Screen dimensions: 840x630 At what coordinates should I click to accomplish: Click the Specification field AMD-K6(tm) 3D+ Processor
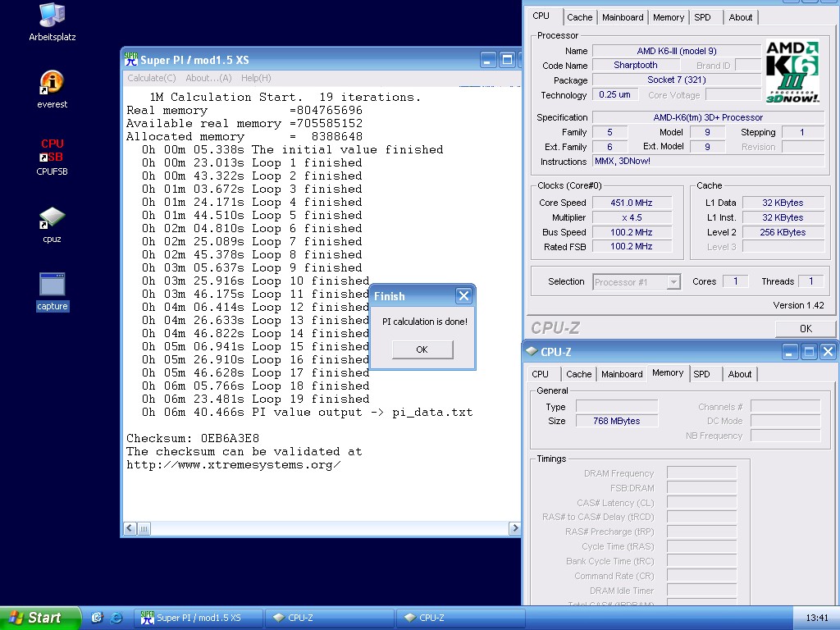pos(708,117)
